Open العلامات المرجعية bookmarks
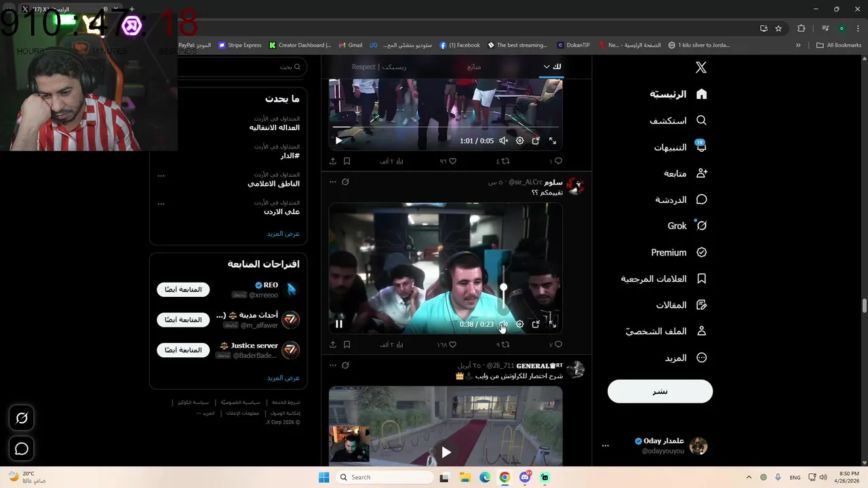Viewport: 868px width, 488px height. (664, 279)
